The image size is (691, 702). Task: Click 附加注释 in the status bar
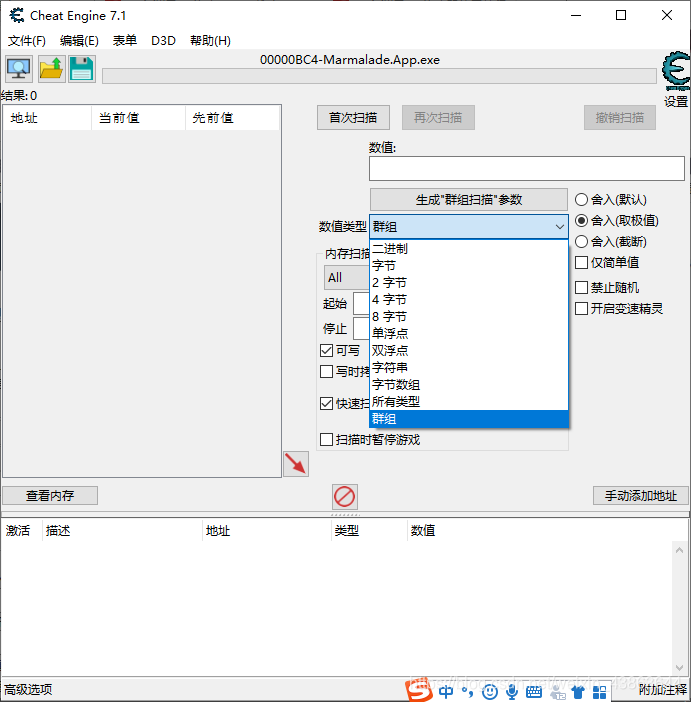pyautogui.click(x=663, y=690)
